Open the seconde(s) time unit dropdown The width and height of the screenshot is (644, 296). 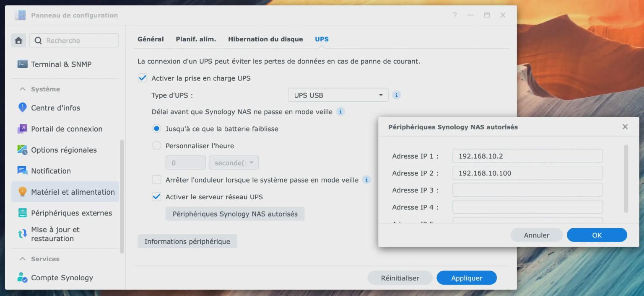tap(234, 163)
